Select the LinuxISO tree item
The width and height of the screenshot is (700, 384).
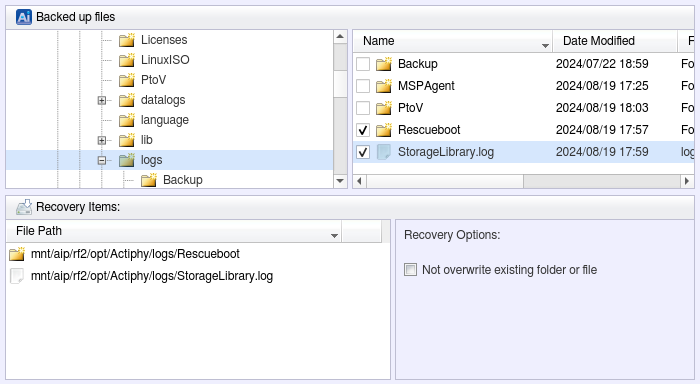tap(165, 60)
